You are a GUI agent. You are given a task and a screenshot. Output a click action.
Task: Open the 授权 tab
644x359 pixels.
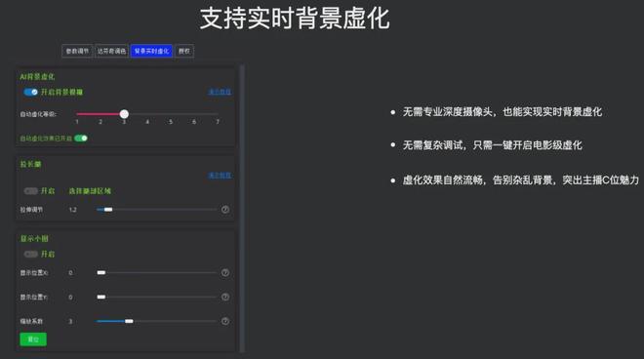184,51
